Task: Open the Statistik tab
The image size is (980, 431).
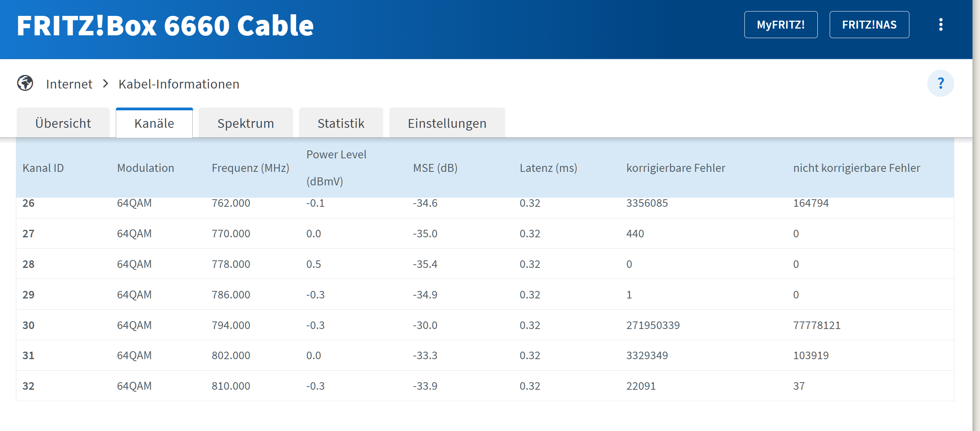Action: pyautogui.click(x=341, y=123)
